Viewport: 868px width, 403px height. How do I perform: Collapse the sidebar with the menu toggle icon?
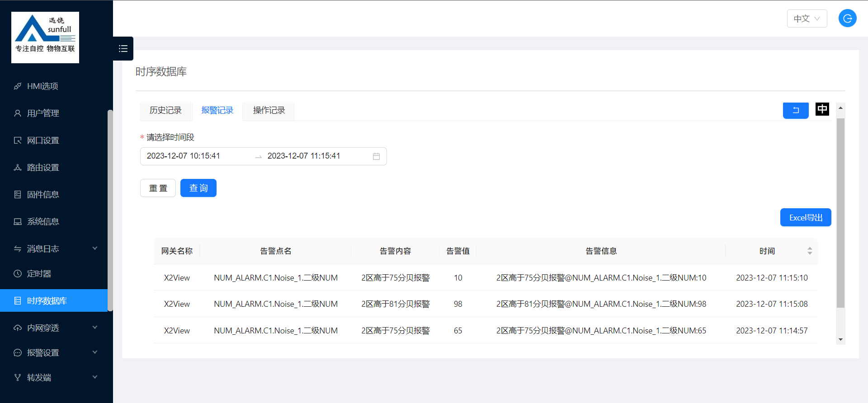(123, 48)
